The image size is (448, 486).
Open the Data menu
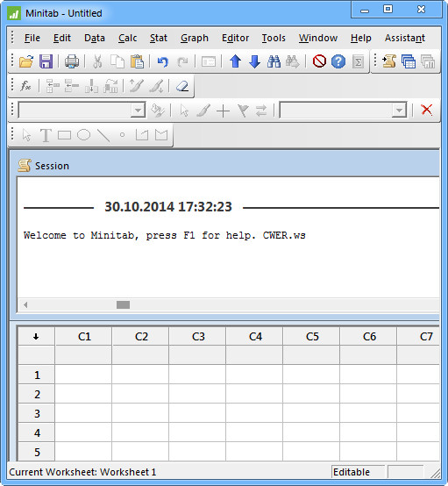click(x=95, y=38)
